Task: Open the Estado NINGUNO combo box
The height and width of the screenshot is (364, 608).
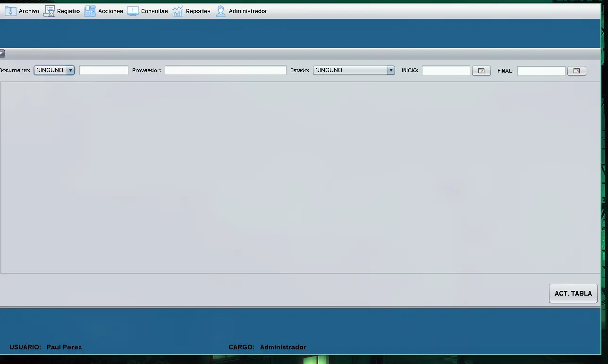Action: click(x=354, y=70)
